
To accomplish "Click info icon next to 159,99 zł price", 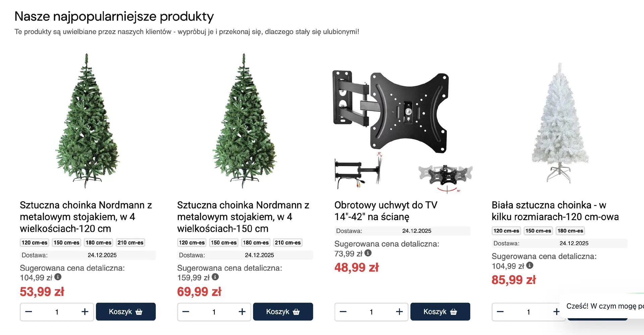I will (x=215, y=277).
